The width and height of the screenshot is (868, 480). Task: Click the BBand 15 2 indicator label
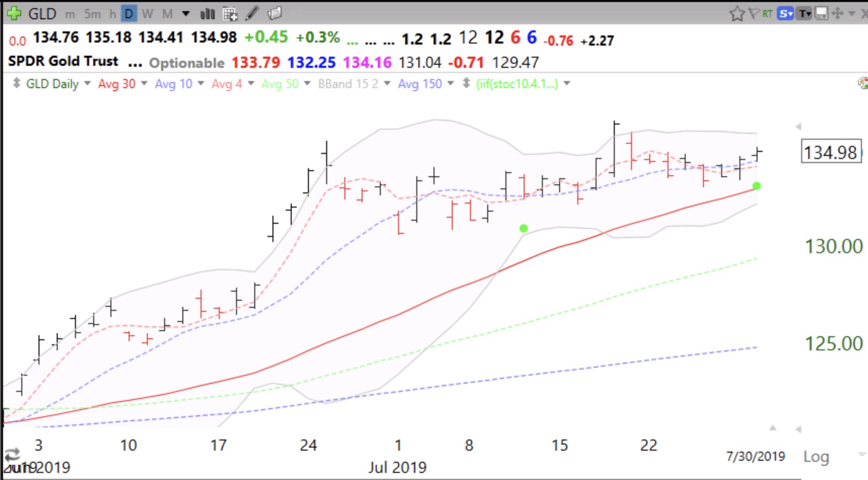coord(348,84)
